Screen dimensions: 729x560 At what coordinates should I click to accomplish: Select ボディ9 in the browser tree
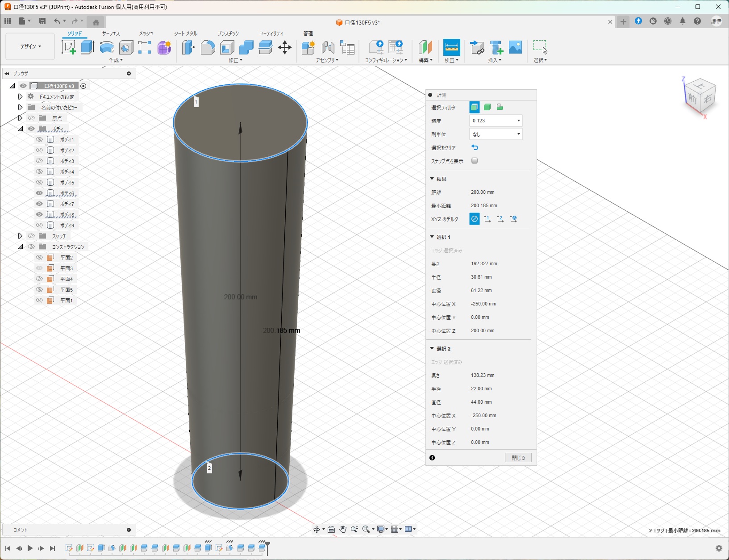[67, 225]
